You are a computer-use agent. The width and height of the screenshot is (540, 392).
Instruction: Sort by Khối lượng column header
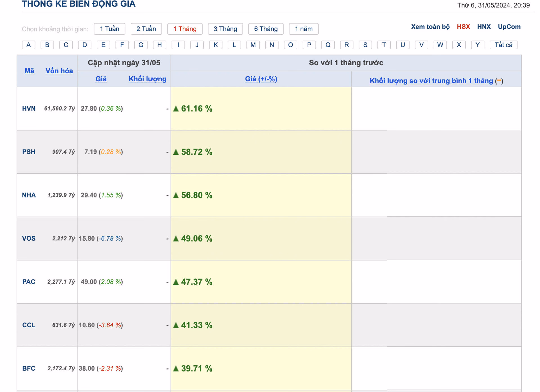147,79
